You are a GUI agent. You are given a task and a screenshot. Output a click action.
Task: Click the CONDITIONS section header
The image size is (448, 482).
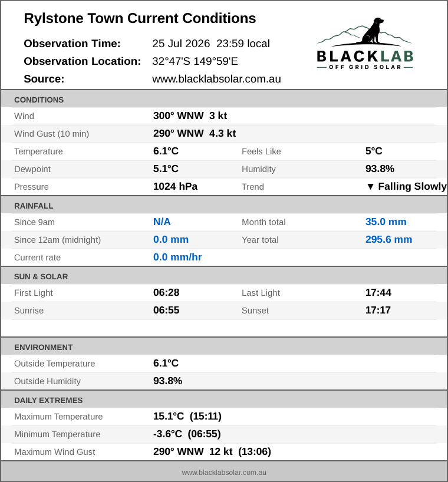pyautogui.click(x=224, y=100)
